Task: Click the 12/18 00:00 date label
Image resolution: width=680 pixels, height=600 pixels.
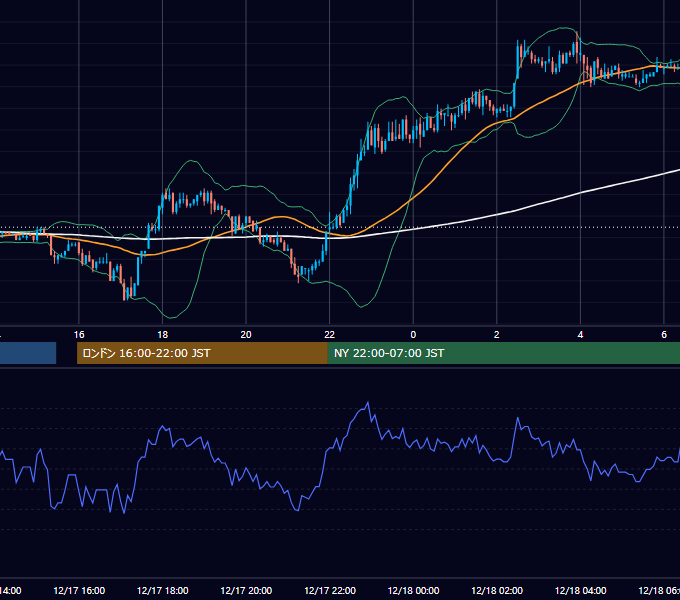Action: pyautogui.click(x=413, y=590)
